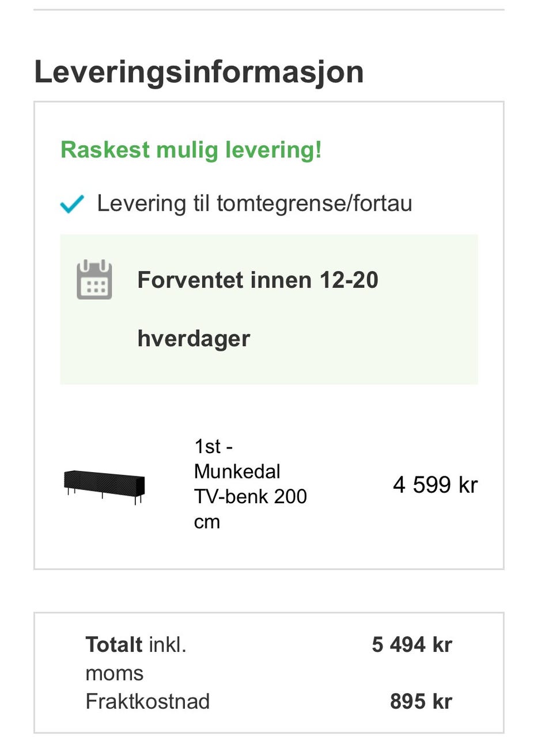Click the word 'inkl.' in totals

coord(168,645)
